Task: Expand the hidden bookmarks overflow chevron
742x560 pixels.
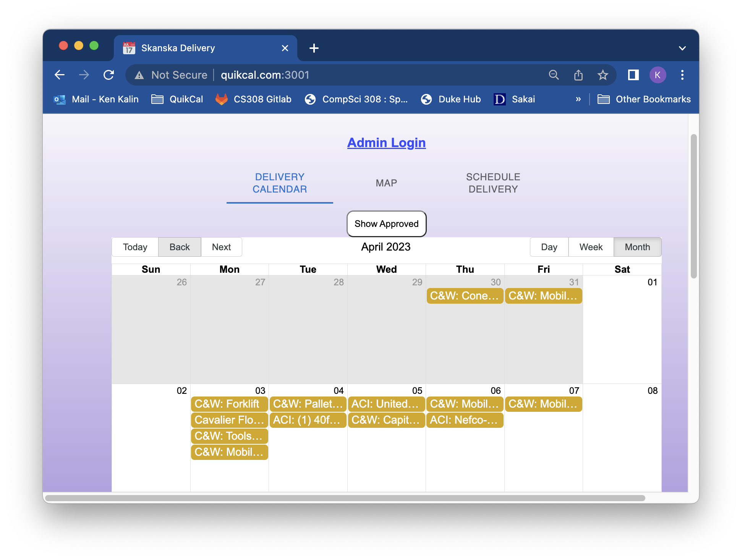Action: click(578, 99)
